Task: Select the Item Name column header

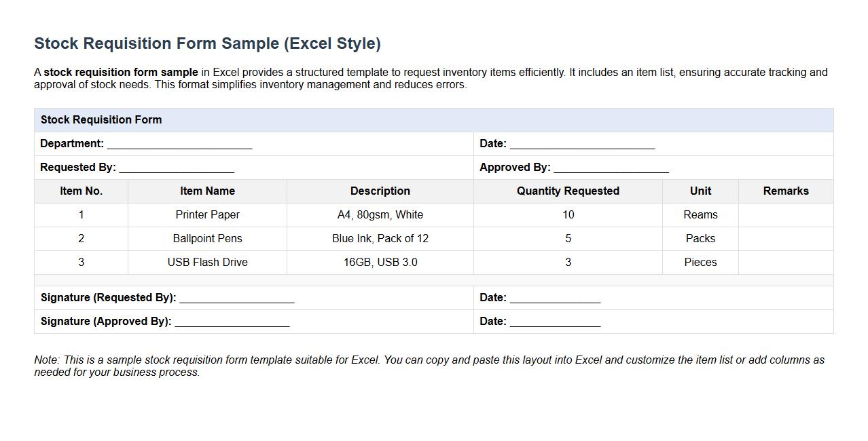Action: tap(207, 191)
